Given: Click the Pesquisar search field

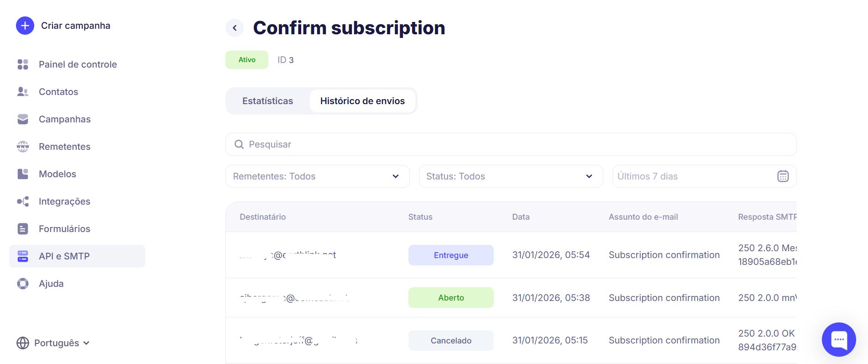Looking at the screenshot, I should (511, 144).
